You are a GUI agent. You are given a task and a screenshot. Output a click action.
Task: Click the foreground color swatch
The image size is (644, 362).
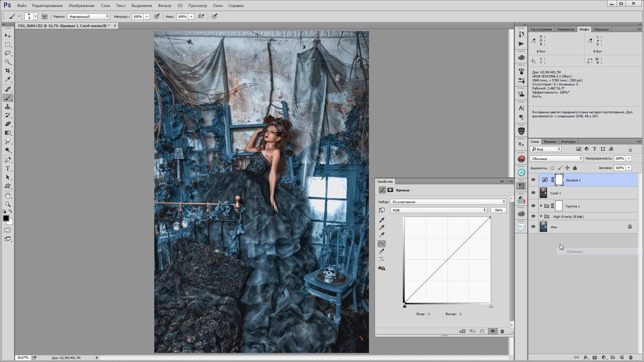[x=6, y=218]
